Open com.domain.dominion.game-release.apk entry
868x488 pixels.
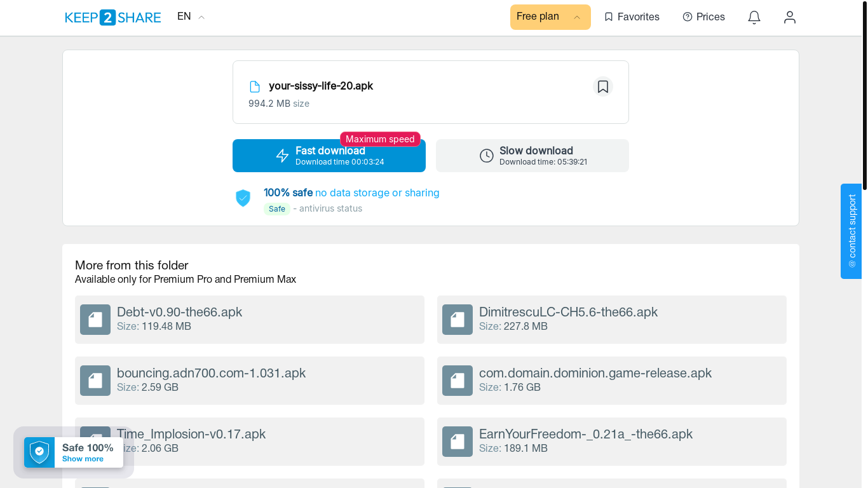click(x=612, y=381)
